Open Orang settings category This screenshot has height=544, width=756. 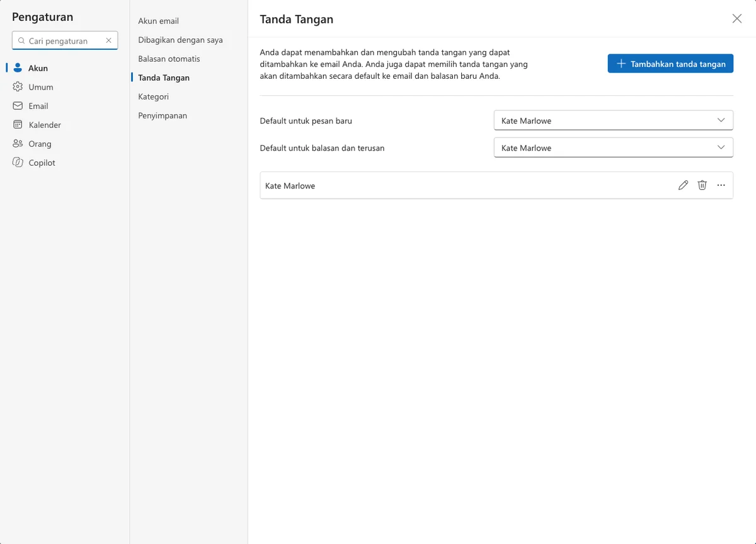[x=65, y=144]
